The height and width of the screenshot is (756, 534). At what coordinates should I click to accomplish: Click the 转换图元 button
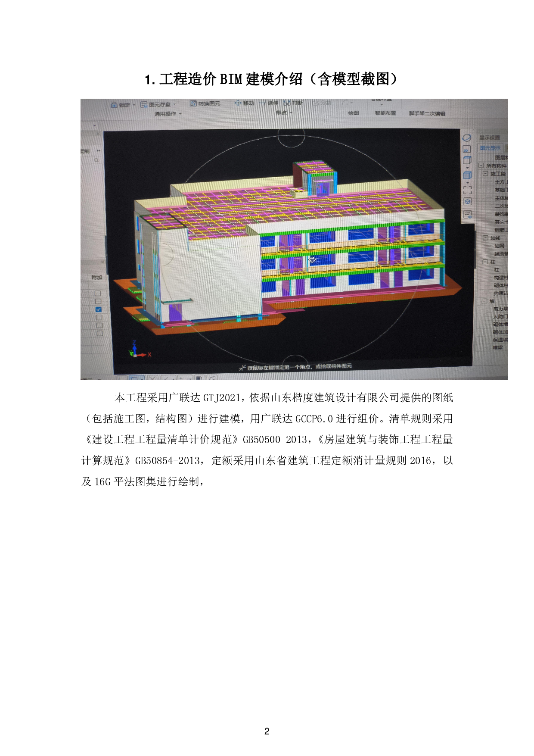coord(205,103)
